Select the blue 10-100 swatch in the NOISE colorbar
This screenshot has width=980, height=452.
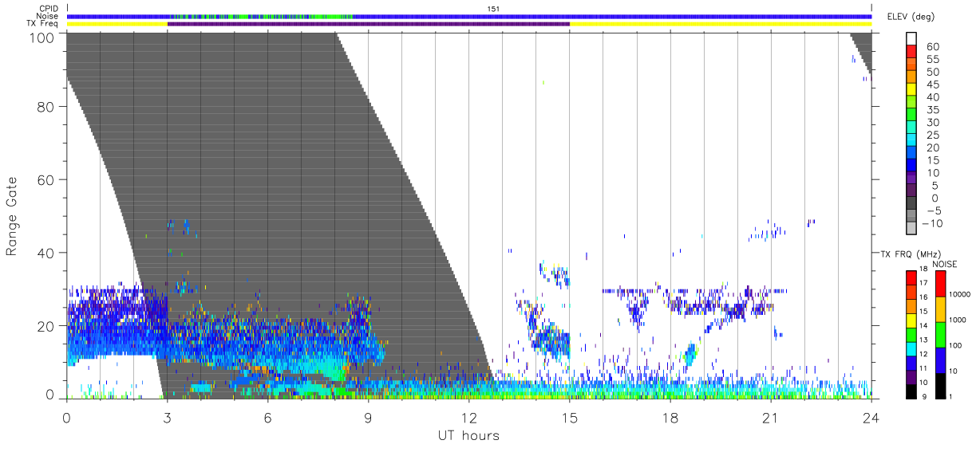tap(940, 360)
